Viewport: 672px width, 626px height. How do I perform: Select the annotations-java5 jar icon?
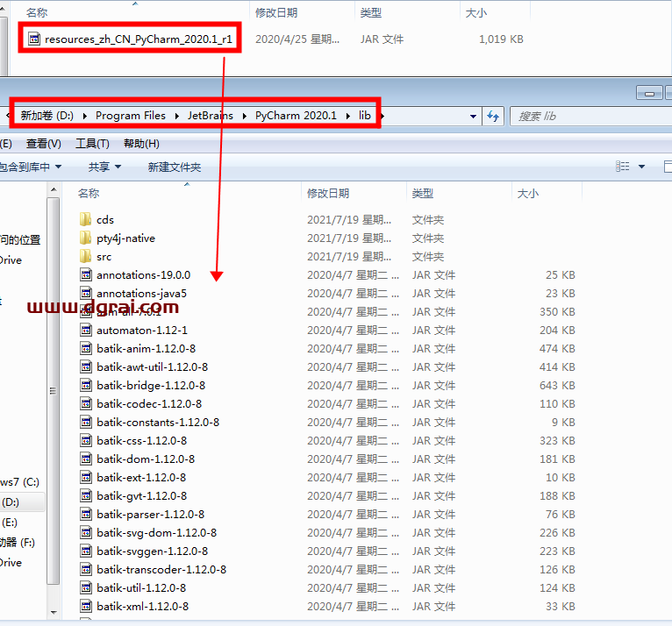click(x=86, y=293)
